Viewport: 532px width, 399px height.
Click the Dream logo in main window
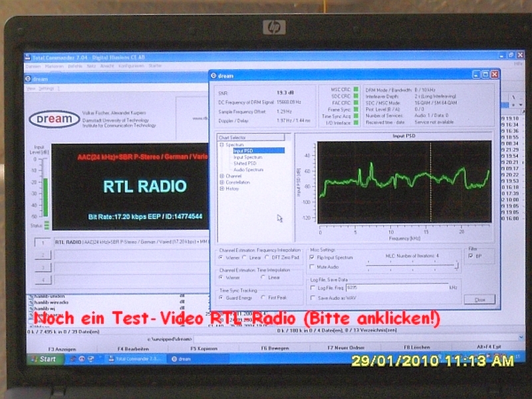[x=55, y=119]
